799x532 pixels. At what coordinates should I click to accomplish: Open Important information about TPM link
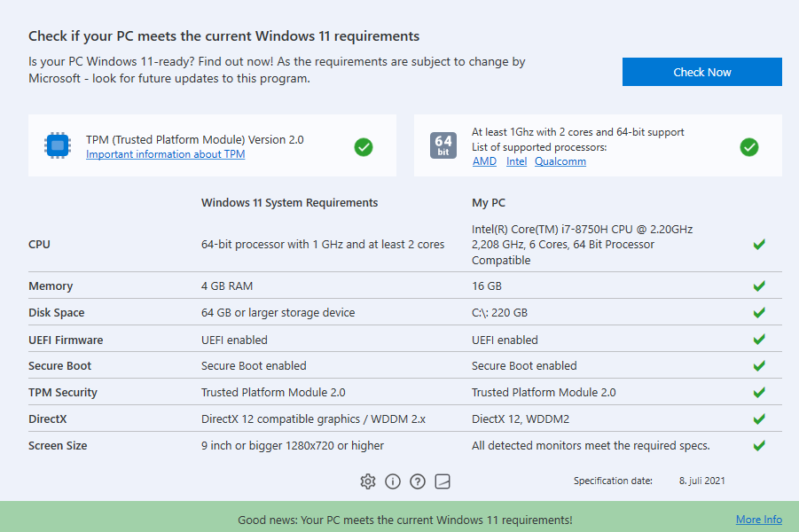165,154
